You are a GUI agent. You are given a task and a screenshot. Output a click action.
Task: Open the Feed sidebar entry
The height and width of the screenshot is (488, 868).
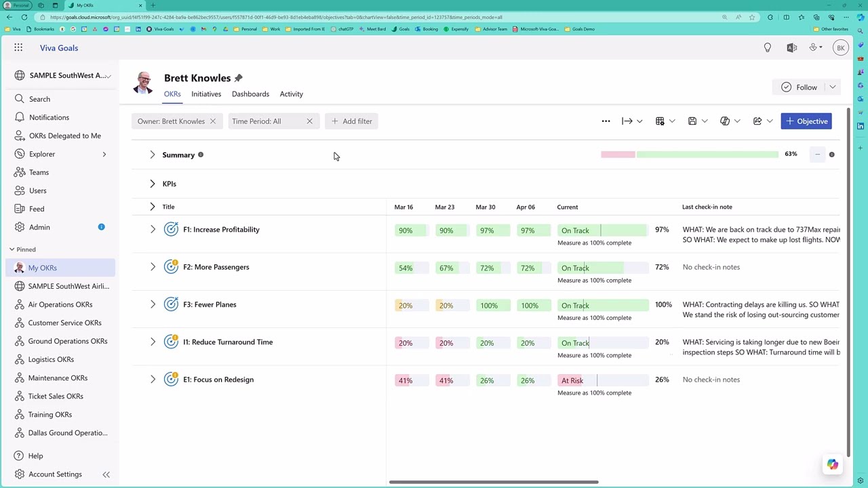click(x=37, y=209)
